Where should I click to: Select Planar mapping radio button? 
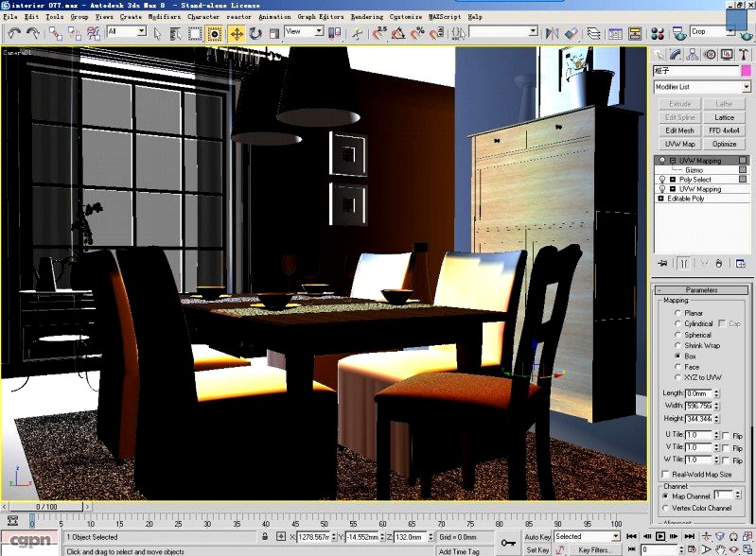[677, 313]
